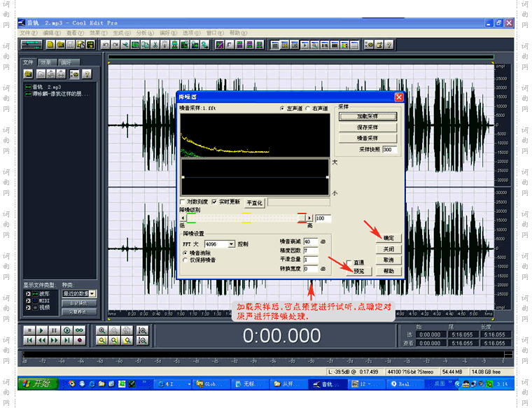Click the Help question mark in main toolbar
The image size is (532, 408).
[389, 45]
